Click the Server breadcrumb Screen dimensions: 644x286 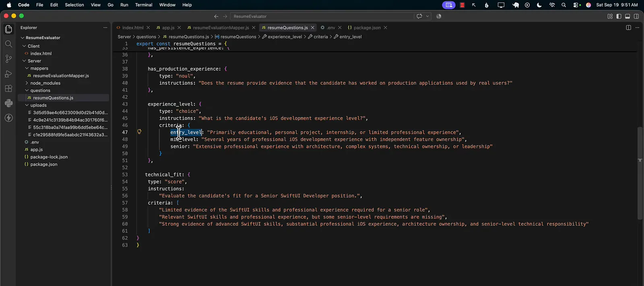coord(124,37)
